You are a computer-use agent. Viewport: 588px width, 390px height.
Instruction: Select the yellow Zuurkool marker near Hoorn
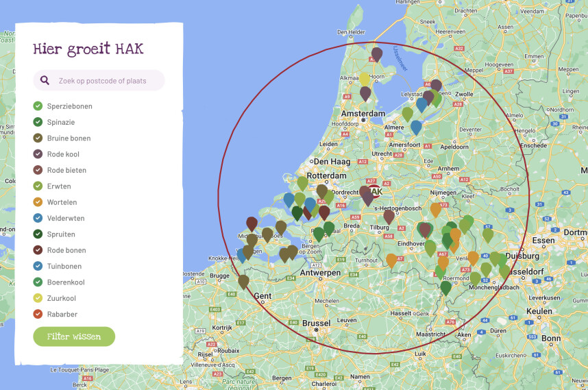coord(365,79)
